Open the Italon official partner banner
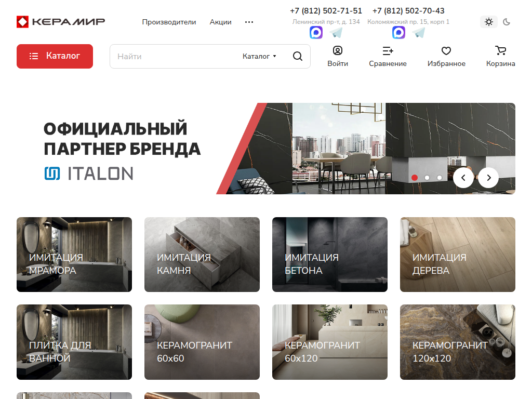 click(x=266, y=149)
